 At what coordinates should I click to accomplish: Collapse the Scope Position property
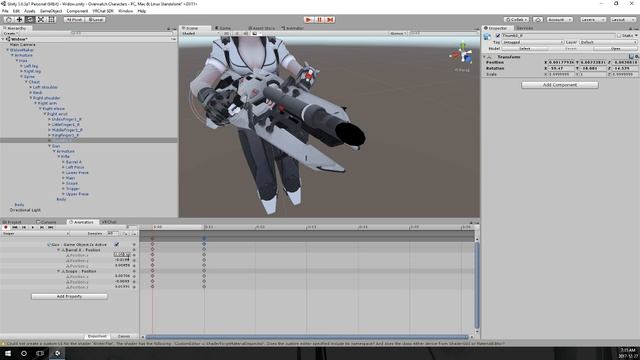[58, 271]
